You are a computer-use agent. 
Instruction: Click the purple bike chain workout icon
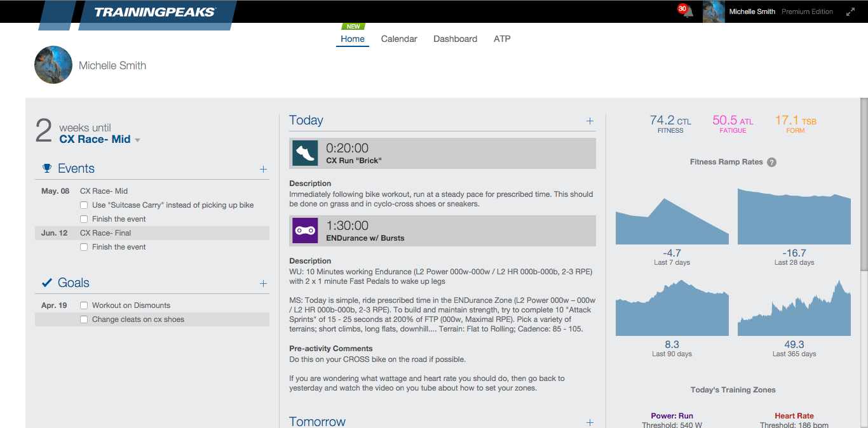click(x=305, y=230)
